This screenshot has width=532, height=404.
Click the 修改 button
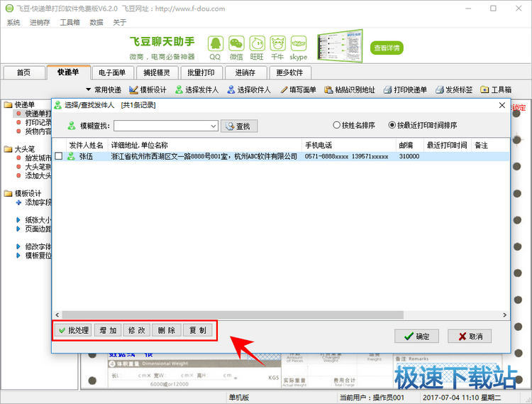pos(137,330)
